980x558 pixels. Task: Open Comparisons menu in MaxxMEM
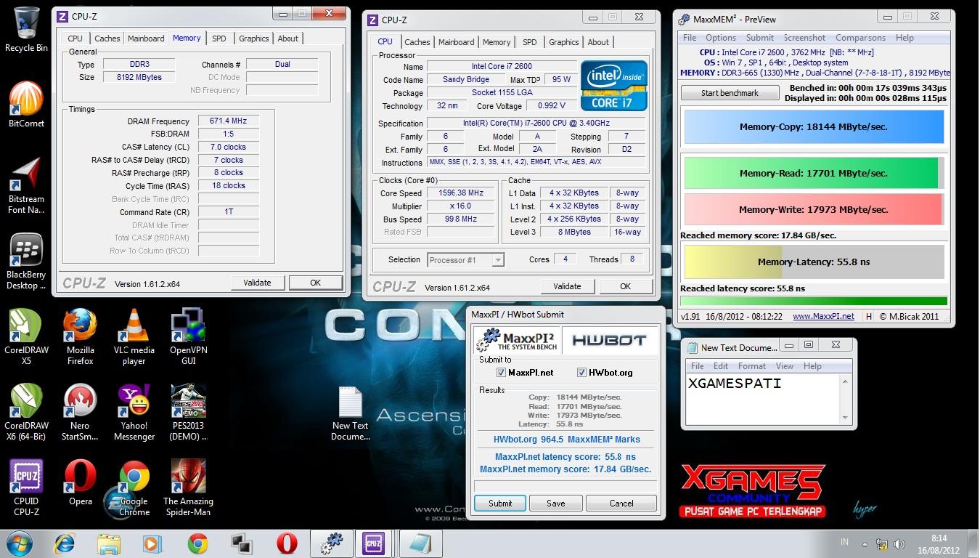[861, 38]
